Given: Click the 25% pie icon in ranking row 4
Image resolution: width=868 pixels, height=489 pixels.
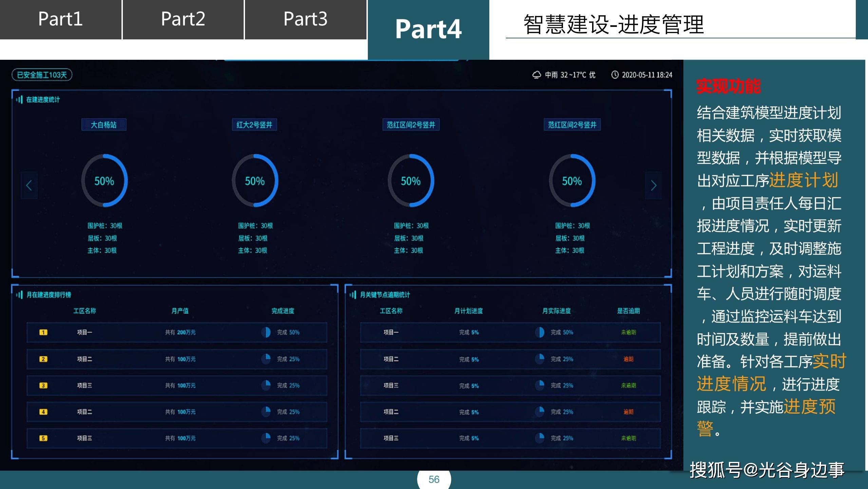Looking at the screenshot, I should (266, 412).
